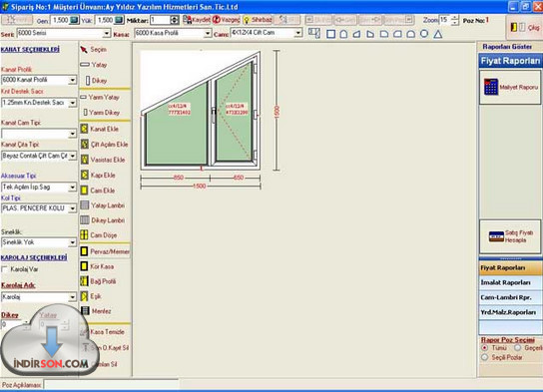
Task: Click the Kapı Ekle tool
Action: click(x=98, y=176)
